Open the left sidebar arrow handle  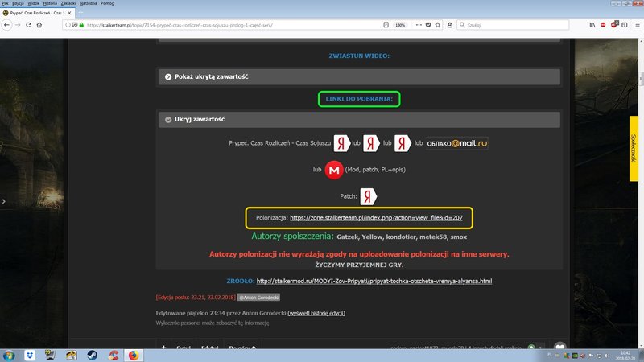3,201
